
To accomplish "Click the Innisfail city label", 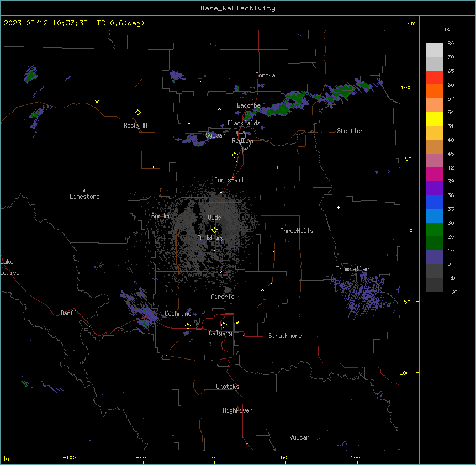I will 229,180.
